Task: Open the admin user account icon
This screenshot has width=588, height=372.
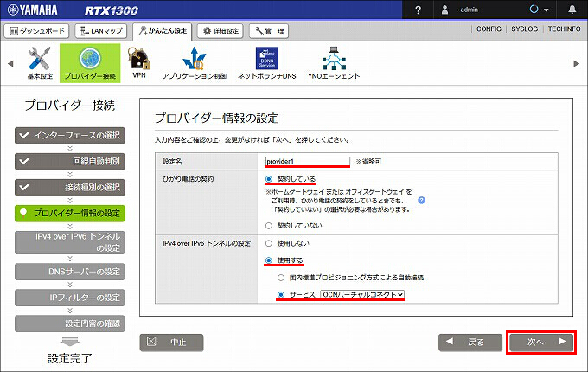Action: (x=444, y=10)
